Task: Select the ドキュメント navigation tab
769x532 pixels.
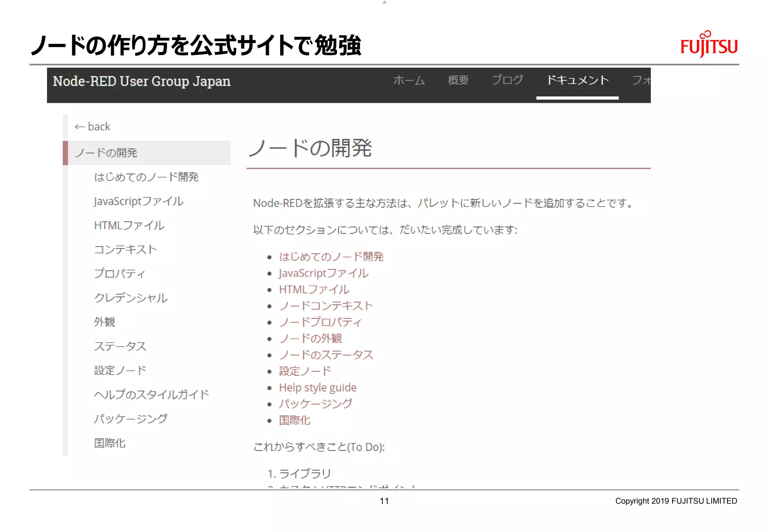Action: [x=578, y=80]
